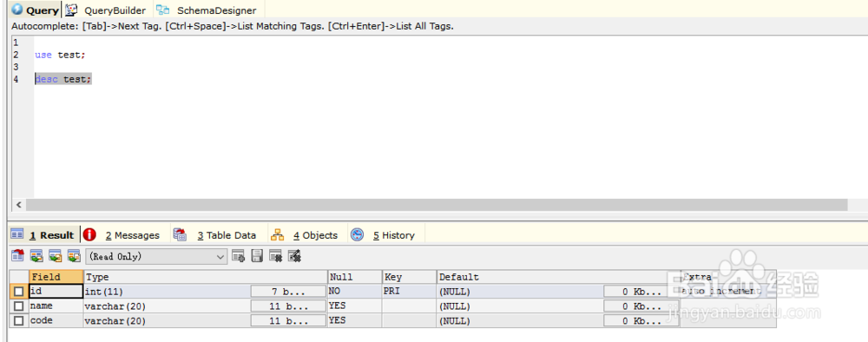Click the 'use test;' line in the editor

[60, 55]
